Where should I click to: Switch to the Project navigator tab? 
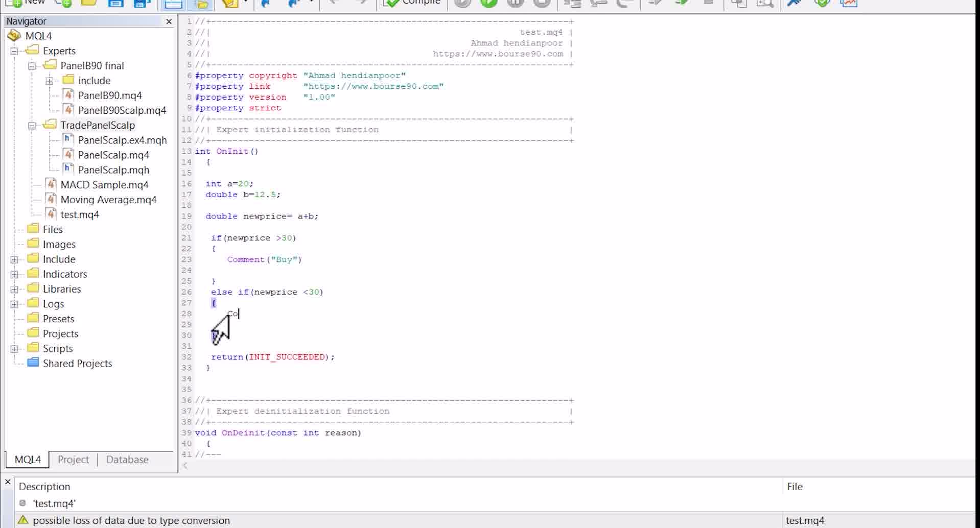tap(73, 460)
